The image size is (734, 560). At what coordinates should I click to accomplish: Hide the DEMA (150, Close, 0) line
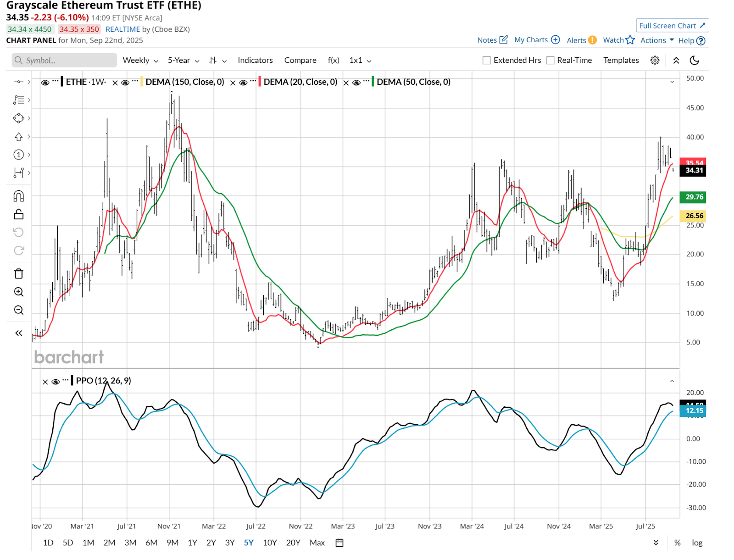tap(125, 83)
